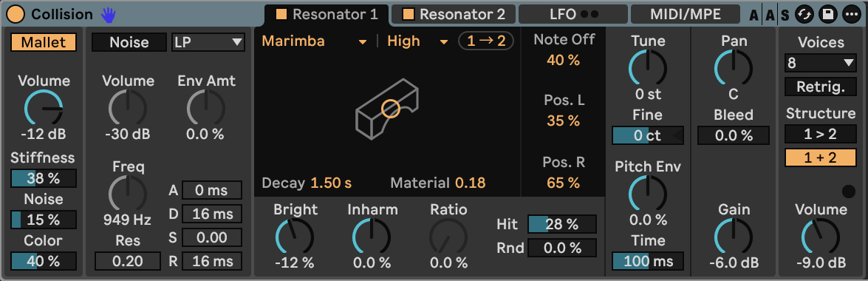Click the Tune knob at 0 st

coord(648,67)
